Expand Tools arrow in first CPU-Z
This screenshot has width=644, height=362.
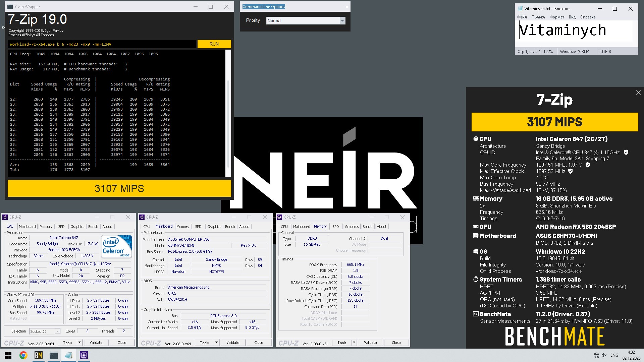[x=79, y=343]
